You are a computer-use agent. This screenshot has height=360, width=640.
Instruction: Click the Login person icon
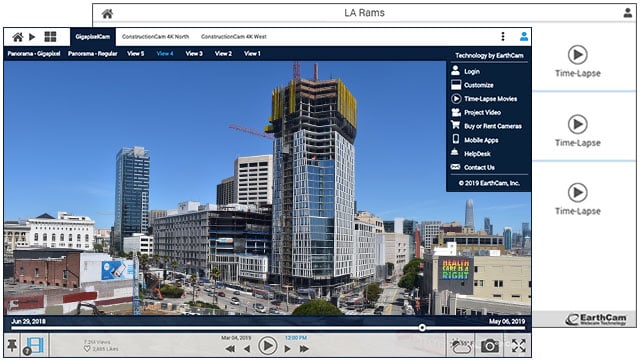pos(456,71)
